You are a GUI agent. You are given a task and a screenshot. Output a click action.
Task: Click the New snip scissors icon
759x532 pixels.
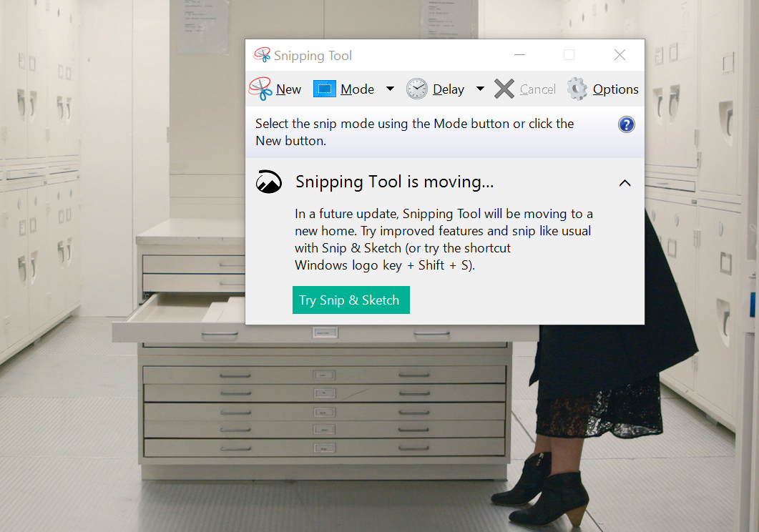click(x=260, y=89)
